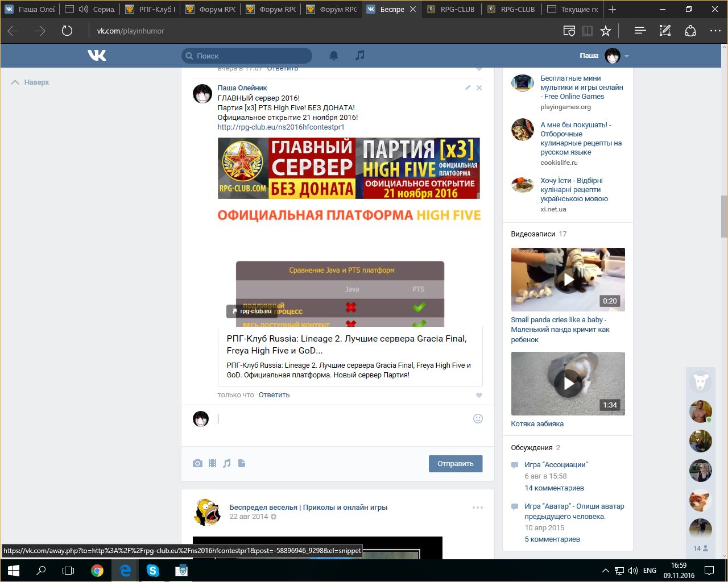728x582 pixels.
Task: Make a web note with the pen icon
Action: tap(665, 31)
